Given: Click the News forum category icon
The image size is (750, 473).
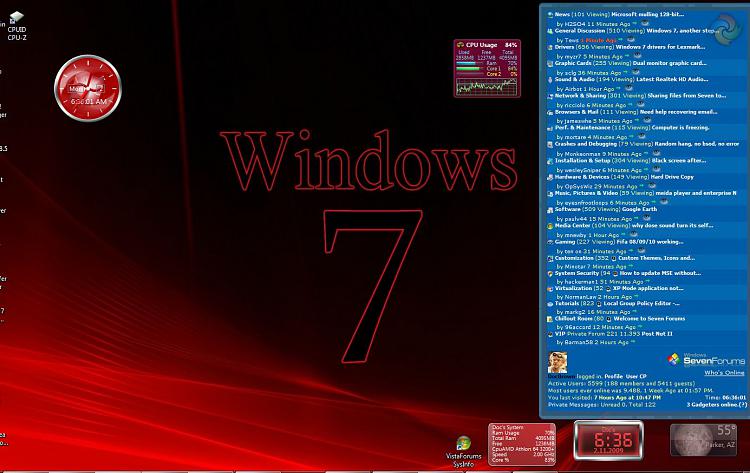Looking at the screenshot, I should [x=551, y=15].
